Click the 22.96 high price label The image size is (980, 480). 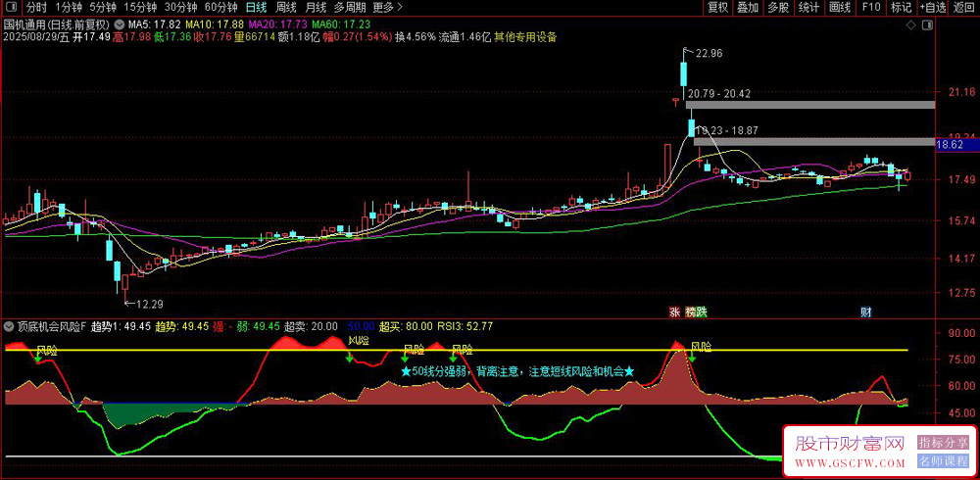[x=709, y=54]
